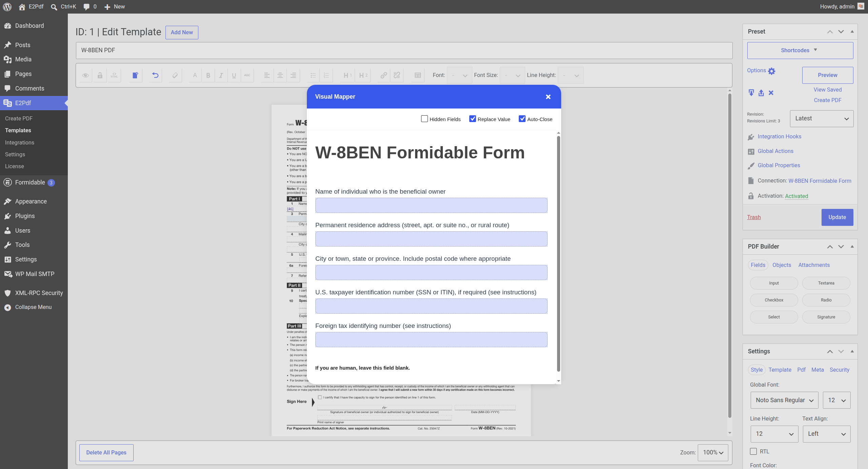Click the undo arrow in the toolbar
The height and width of the screenshot is (469, 868).
point(155,75)
